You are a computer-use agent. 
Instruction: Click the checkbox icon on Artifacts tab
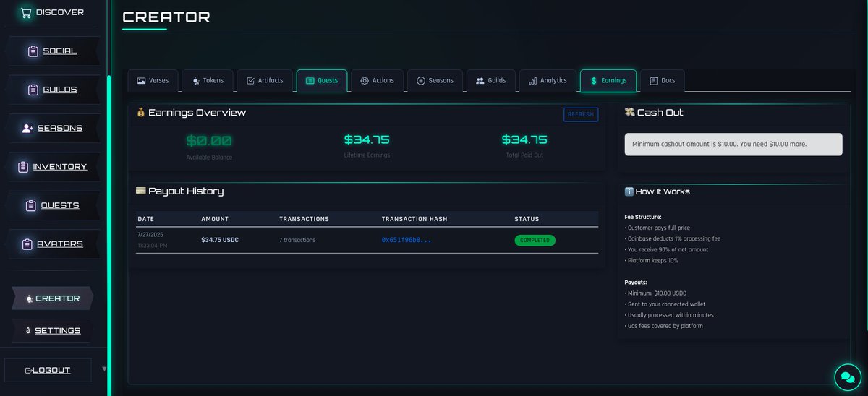(250, 81)
